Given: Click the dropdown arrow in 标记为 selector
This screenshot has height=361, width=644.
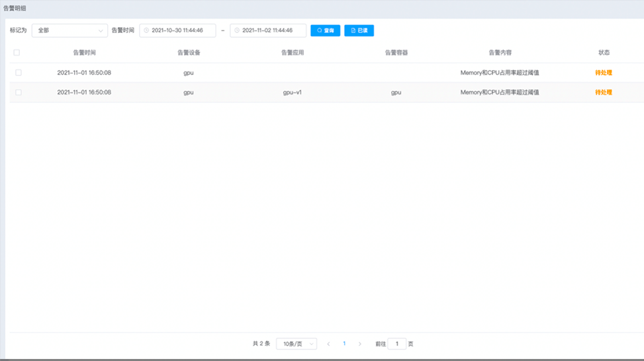Looking at the screenshot, I should pyautogui.click(x=101, y=30).
